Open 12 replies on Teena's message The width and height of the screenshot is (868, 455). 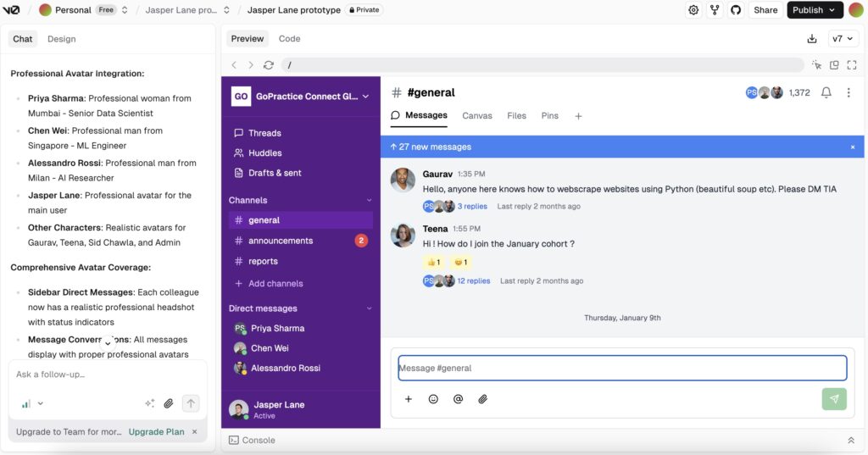[x=474, y=281]
